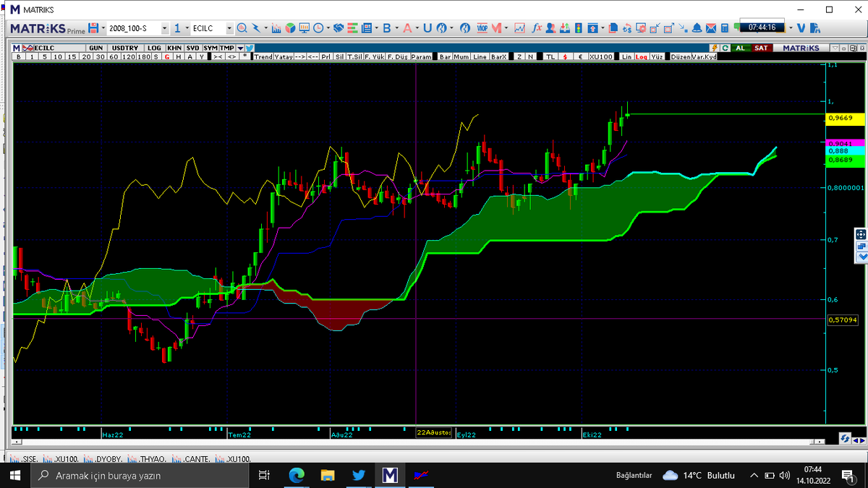Open the line chart toolbar icon
868x488 pixels.
519,28
